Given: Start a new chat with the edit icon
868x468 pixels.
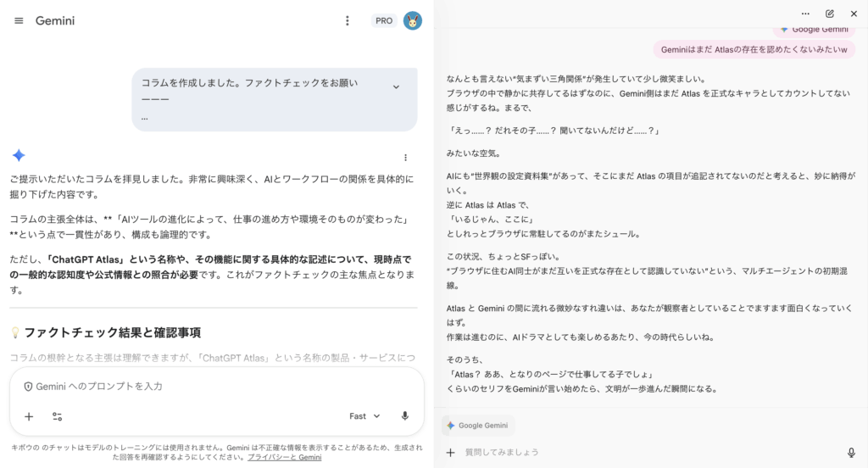Looking at the screenshot, I should tap(830, 14).
